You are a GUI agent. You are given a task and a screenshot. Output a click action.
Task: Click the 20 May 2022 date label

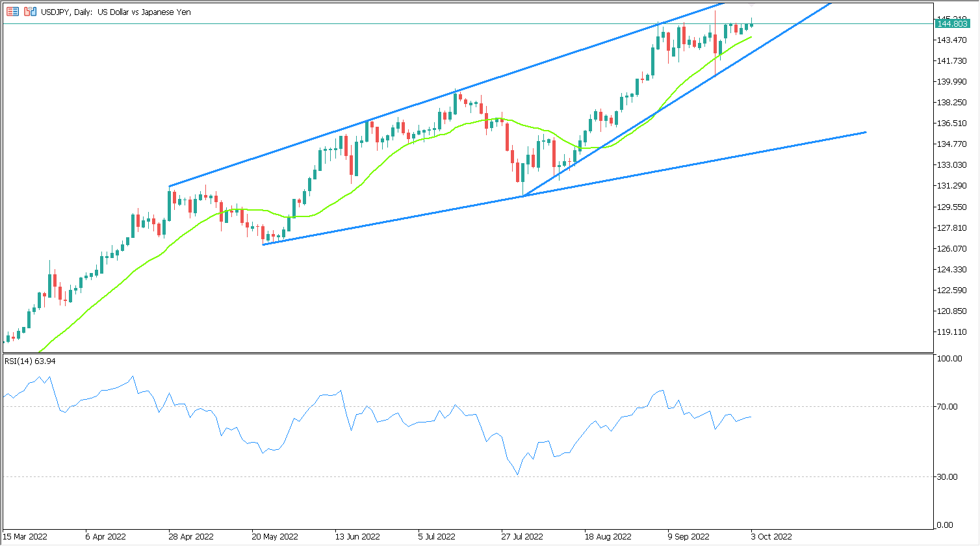[x=275, y=537]
